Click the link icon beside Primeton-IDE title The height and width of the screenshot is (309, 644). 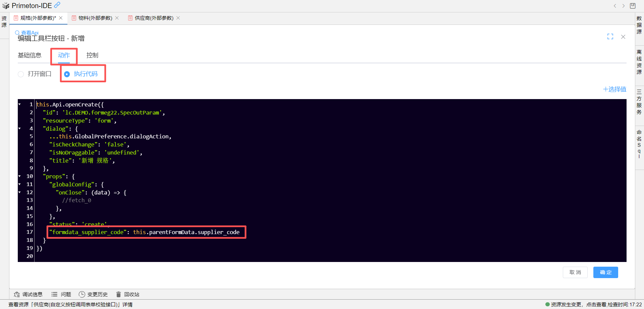click(x=57, y=5)
